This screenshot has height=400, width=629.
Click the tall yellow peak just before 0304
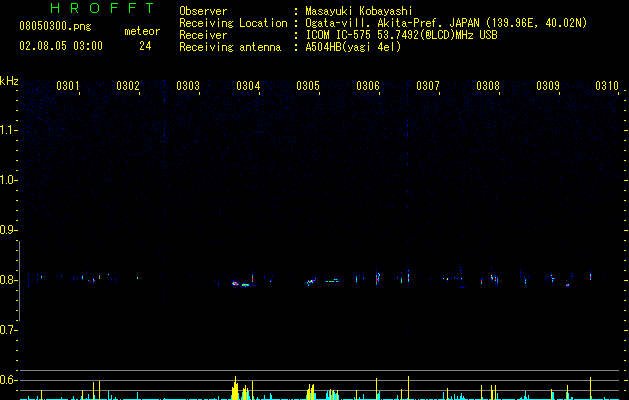coord(235,388)
